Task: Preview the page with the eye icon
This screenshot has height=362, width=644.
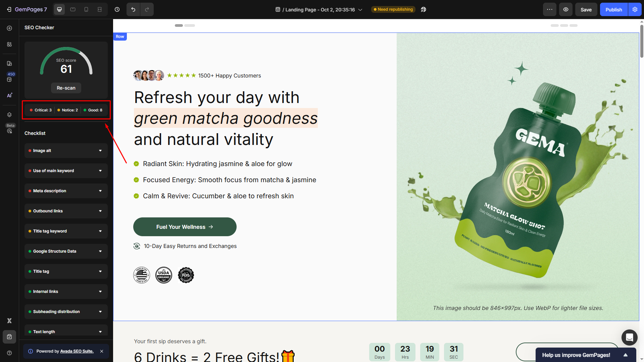Action: (x=566, y=9)
